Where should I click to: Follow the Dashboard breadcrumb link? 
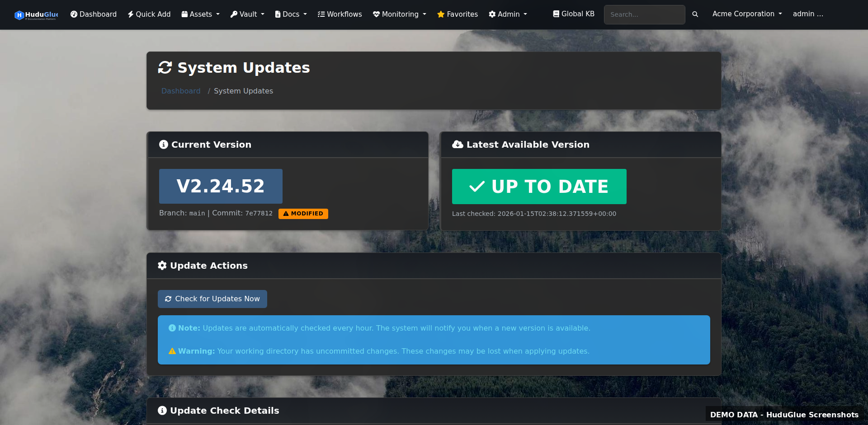[181, 91]
